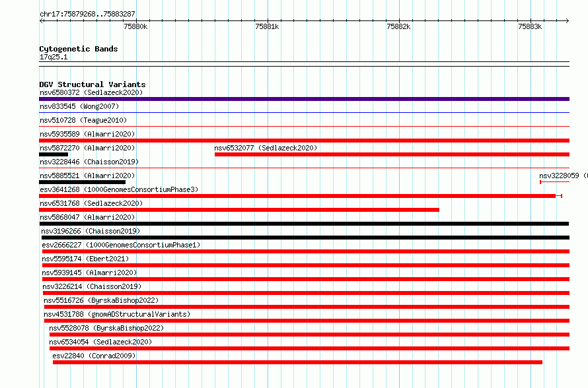Click nsv6534054 (Sedlazeck2020) label
This screenshot has height=388, width=588.
pyautogui.click(x=100, y=342)
